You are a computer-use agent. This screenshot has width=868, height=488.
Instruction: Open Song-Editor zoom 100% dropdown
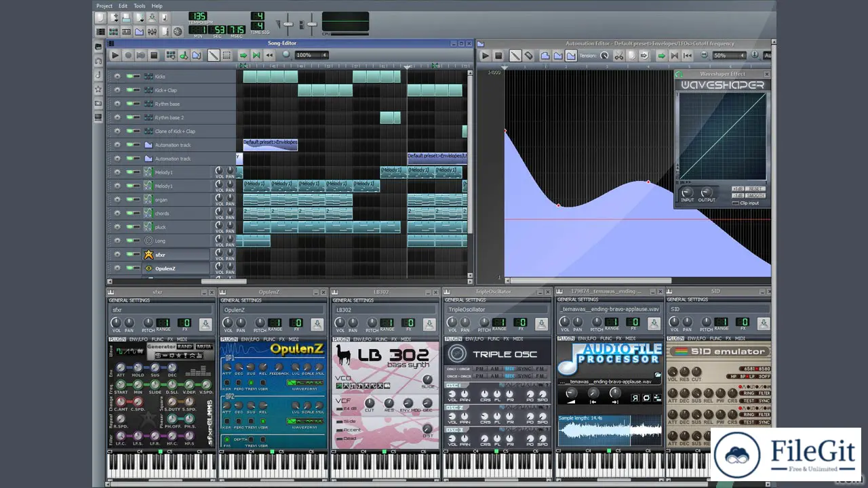click(x=312, y=55)
